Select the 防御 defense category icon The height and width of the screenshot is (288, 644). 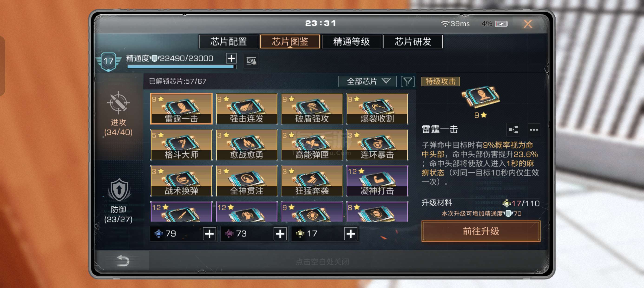[119, 190]
